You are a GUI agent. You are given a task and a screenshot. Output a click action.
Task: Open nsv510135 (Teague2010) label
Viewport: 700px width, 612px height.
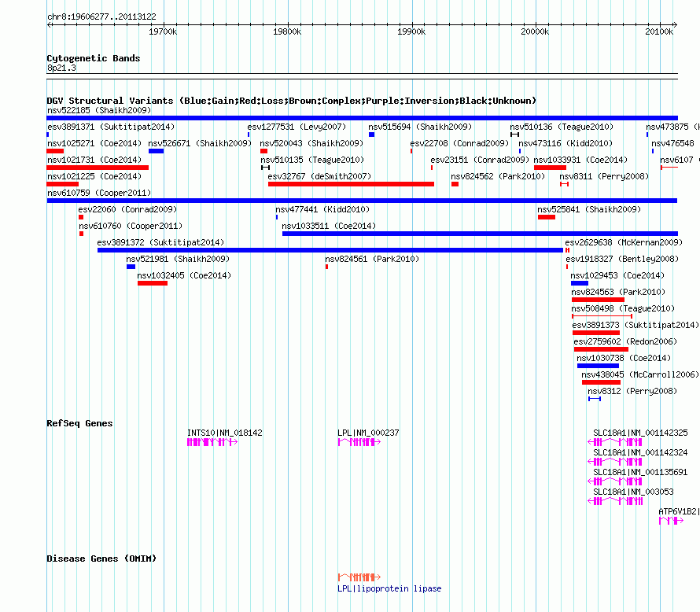pos(312,160)
